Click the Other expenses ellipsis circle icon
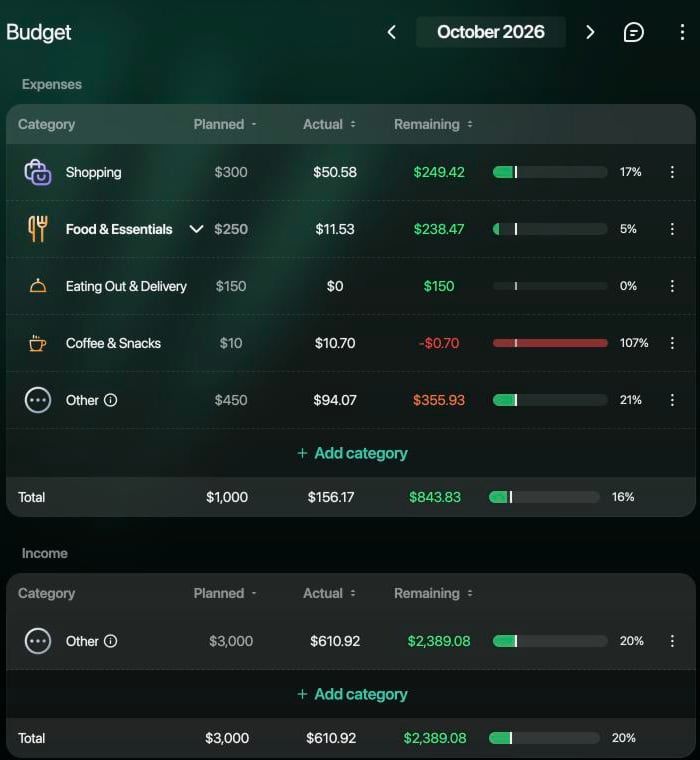Screen dimensions: 700x760 (x=38, y=400)
